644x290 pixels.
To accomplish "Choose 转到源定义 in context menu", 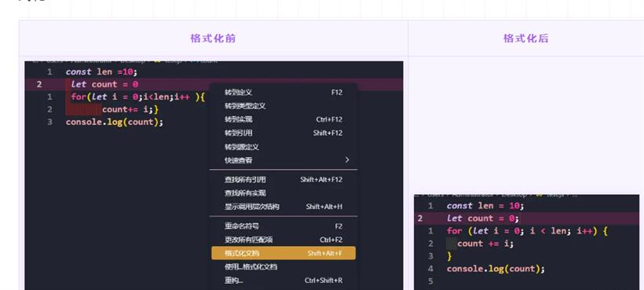I will [284, 147].
